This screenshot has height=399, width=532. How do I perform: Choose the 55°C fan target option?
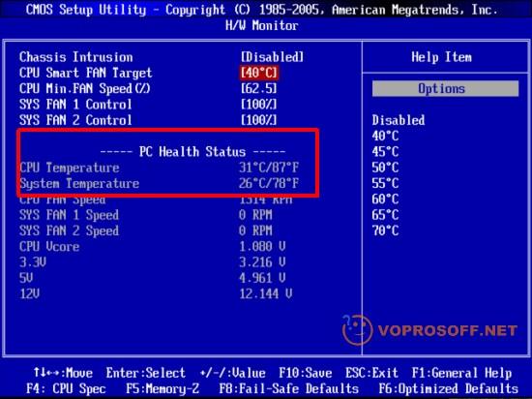[385, 183]
